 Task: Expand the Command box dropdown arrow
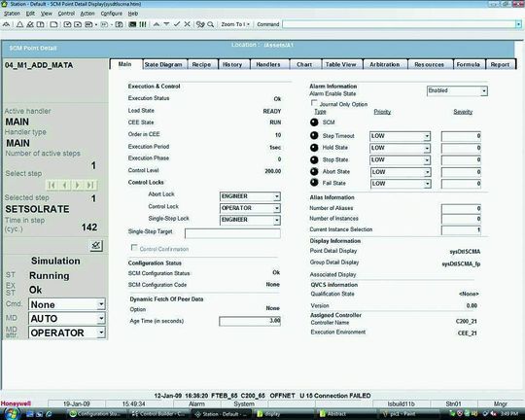518,24
